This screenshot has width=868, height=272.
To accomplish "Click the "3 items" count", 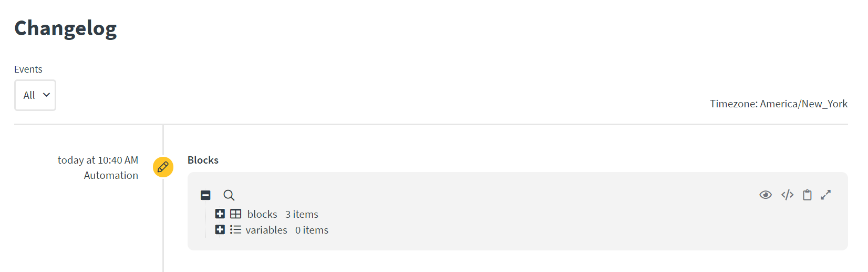I will [302, 214].
